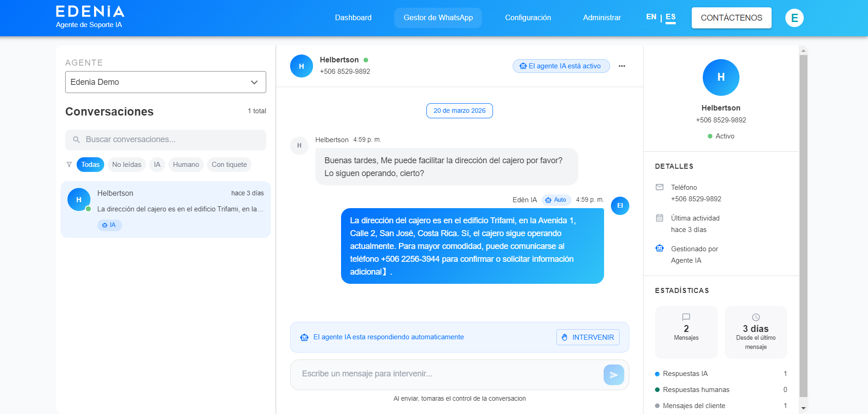Screen dimensions: 868x414
Task: Open the three-dot conversation options menu
Action: 622,66
